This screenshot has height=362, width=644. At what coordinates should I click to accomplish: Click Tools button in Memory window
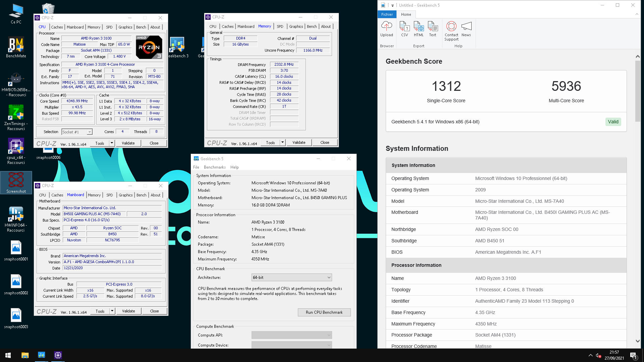click(270, 142)
